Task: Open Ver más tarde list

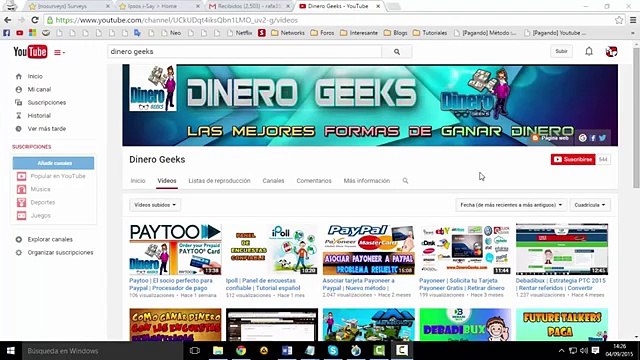Action: [x=47, y=129]
